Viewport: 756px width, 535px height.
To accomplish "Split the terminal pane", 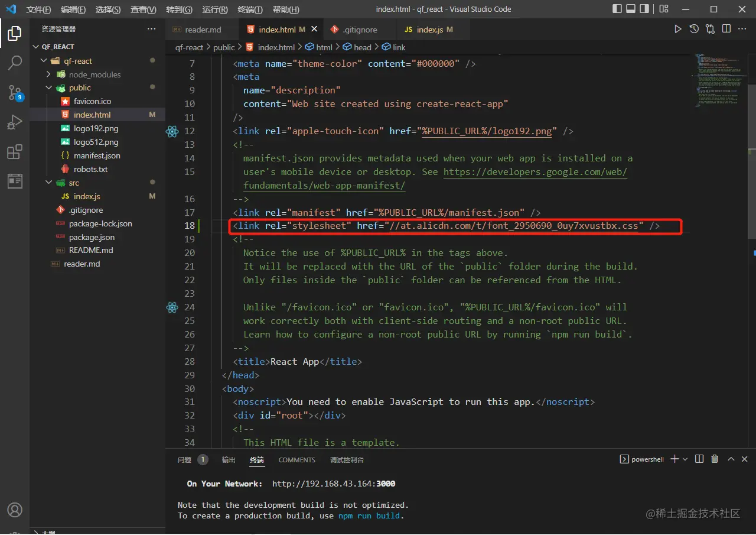I will [699, 459].
